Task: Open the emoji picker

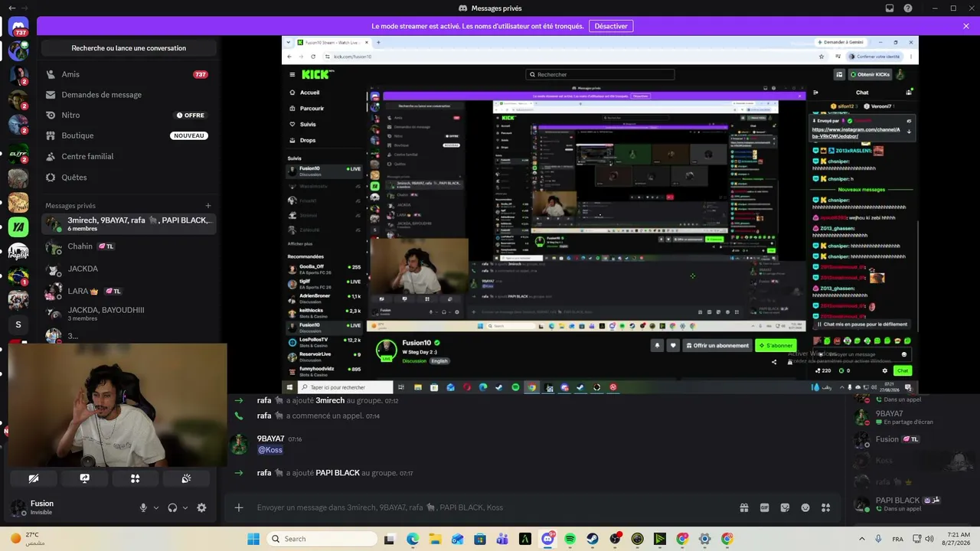Action: coord(805,507)
